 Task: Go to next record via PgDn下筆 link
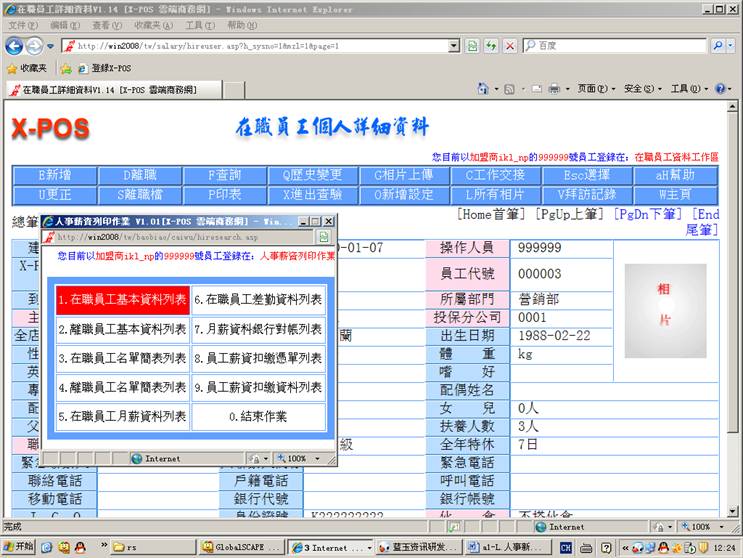point(650,214)
